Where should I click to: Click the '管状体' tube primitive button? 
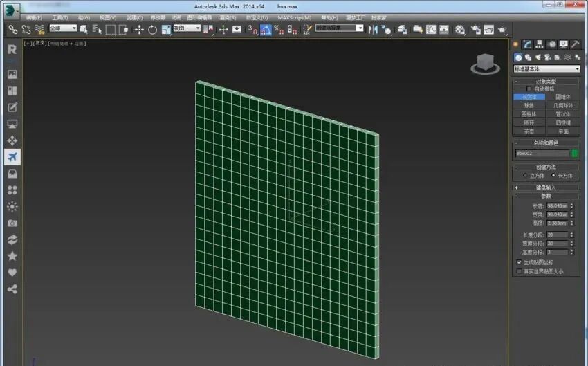(x=563, y=114)
